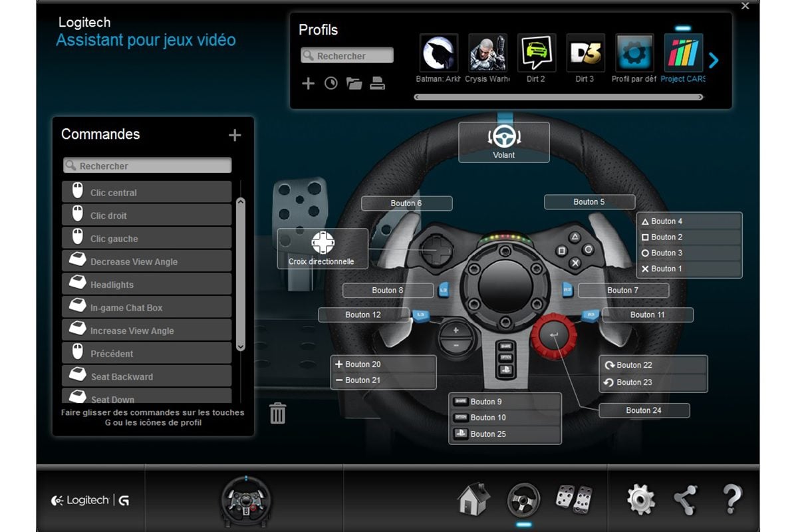This screenshot has height=532, width=798.
Task: Select the In-game Chat Box command
Action: (147, 307)
